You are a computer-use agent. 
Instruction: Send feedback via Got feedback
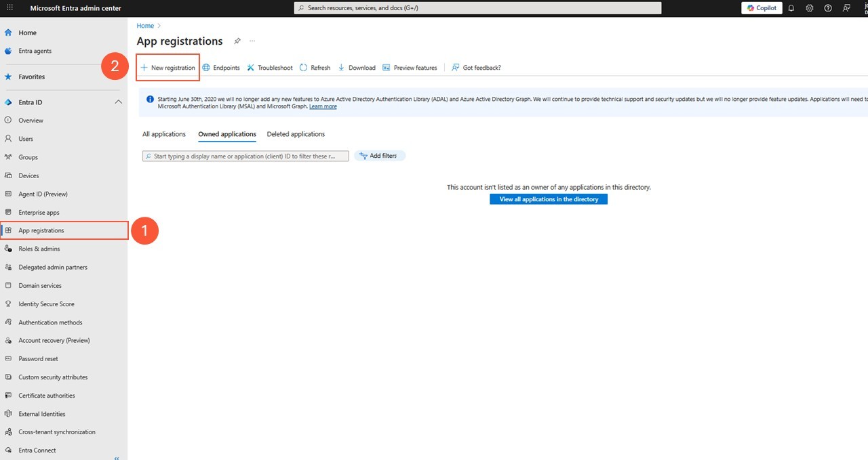(477, 67)
